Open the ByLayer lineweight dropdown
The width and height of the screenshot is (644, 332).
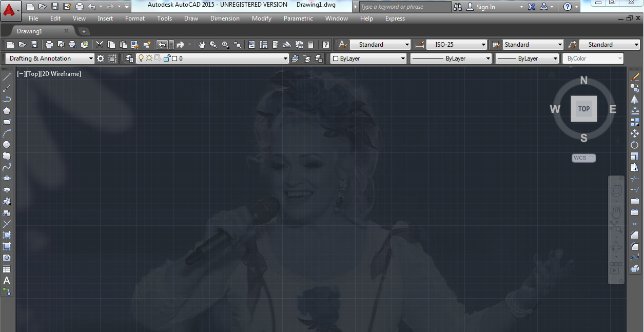(x=527, y=58)
